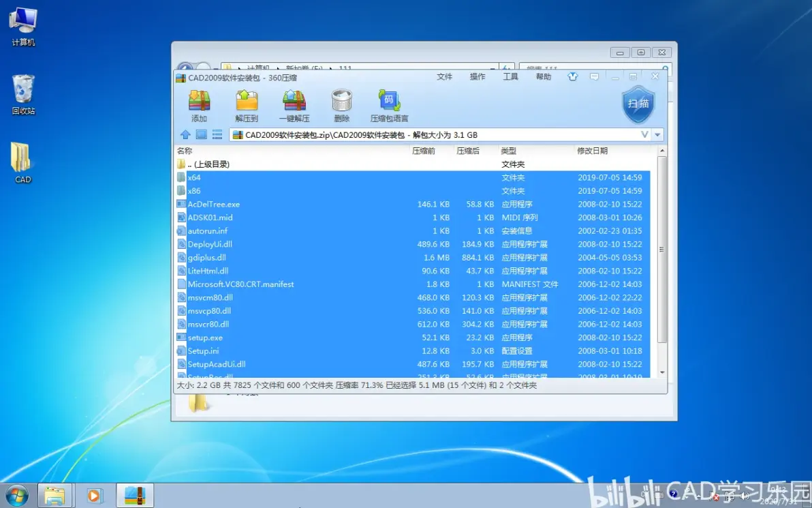
Task: Click the file list vertical scrollbar thumb
Action: [662, 250]
